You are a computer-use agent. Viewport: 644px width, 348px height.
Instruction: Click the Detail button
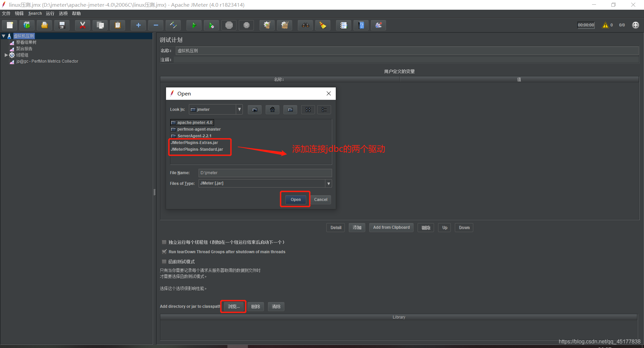(x=336, y=228)
